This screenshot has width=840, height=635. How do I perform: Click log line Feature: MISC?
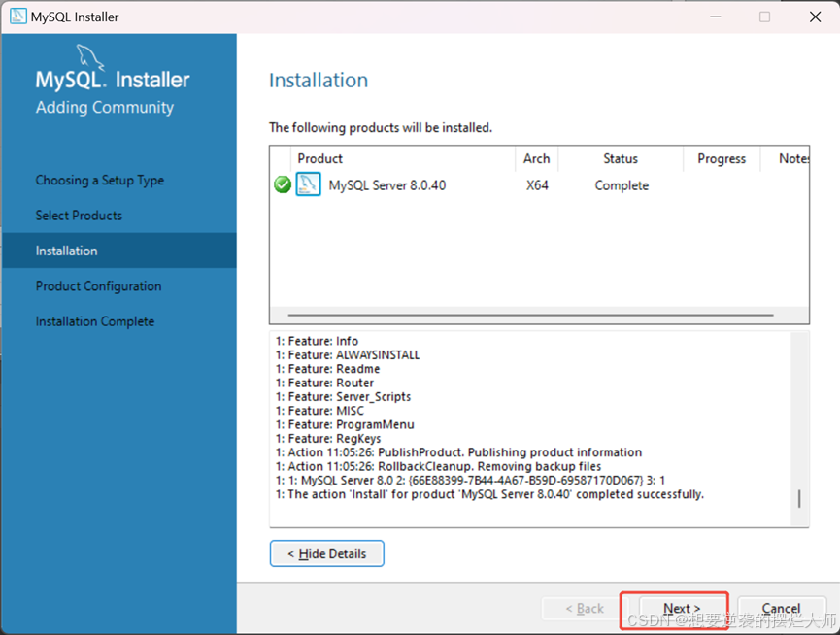point(319,410)
